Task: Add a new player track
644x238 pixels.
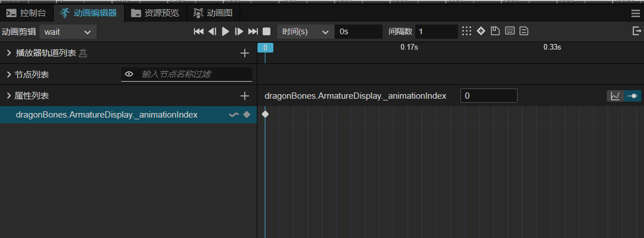Action: tap(245, 53)
